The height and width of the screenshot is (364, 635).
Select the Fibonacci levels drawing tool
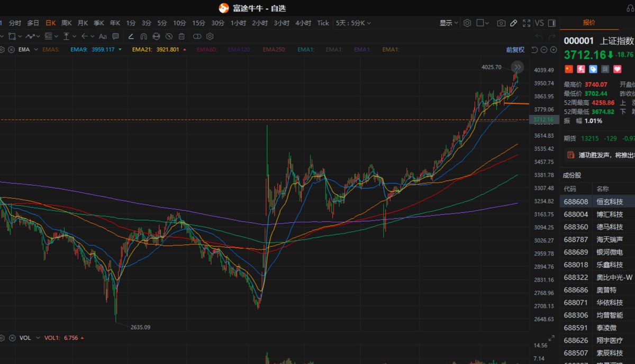coord(49,36)
